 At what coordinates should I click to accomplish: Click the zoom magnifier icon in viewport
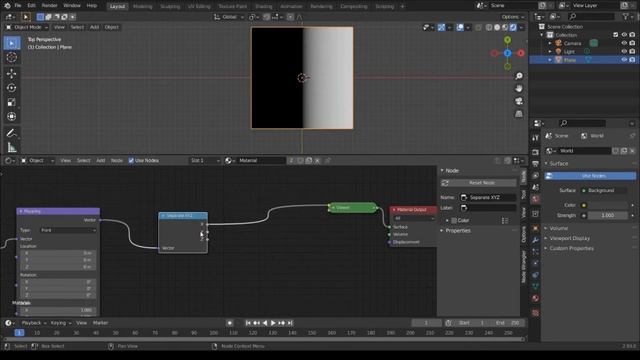coord(519,76)
